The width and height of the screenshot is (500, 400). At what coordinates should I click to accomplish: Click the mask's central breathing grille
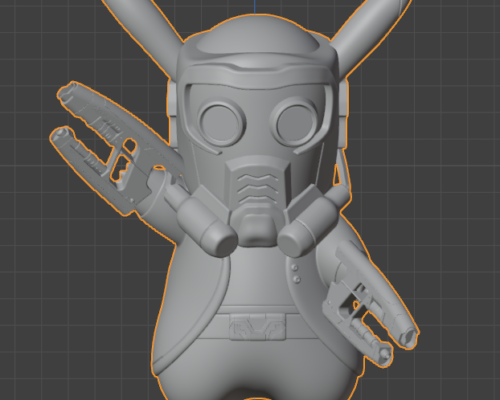[257, 188]
